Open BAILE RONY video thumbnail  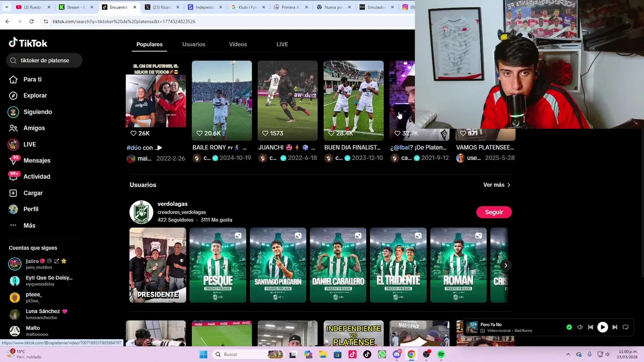[x=222, y=101]
